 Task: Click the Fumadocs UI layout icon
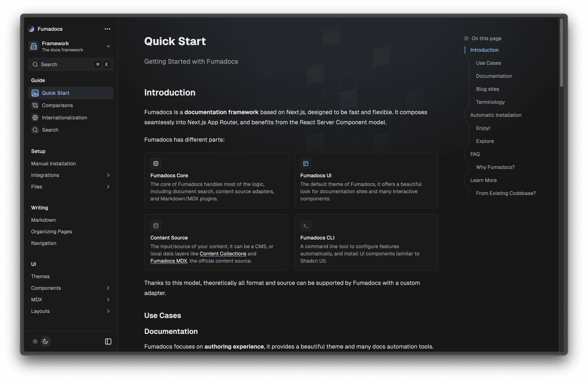(306, 164)
